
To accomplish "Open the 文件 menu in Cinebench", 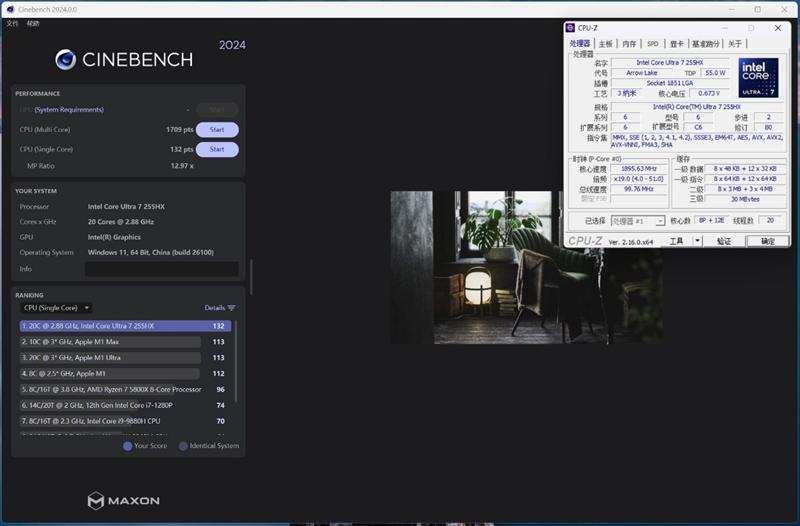I will pos(12,23).
